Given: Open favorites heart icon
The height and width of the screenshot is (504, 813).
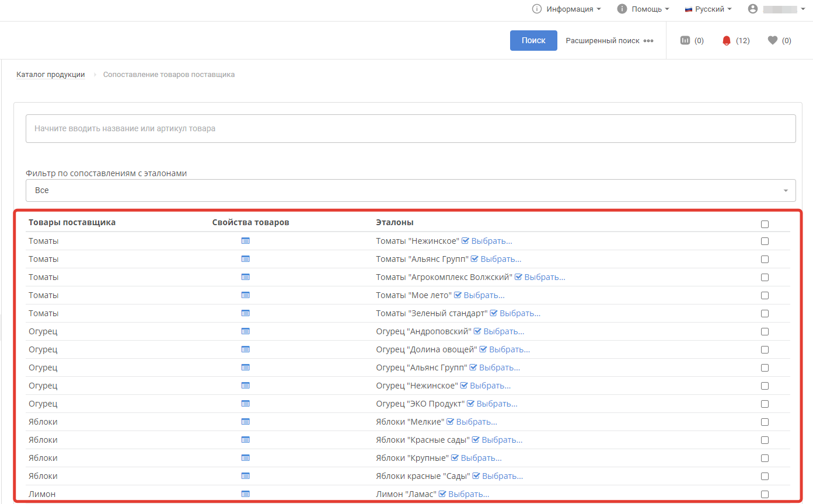Looking at the screenshot, I should (772, 41).
